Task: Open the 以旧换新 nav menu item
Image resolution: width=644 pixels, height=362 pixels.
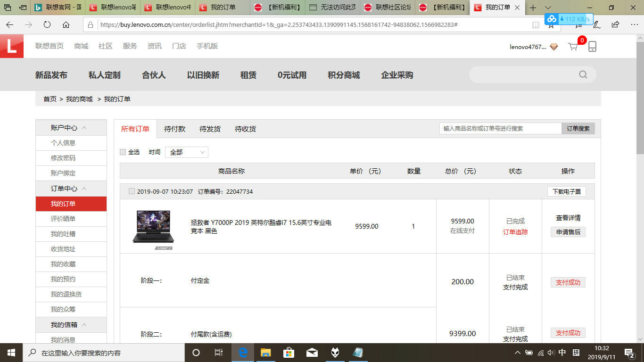Action: click(x=203, y=75)
